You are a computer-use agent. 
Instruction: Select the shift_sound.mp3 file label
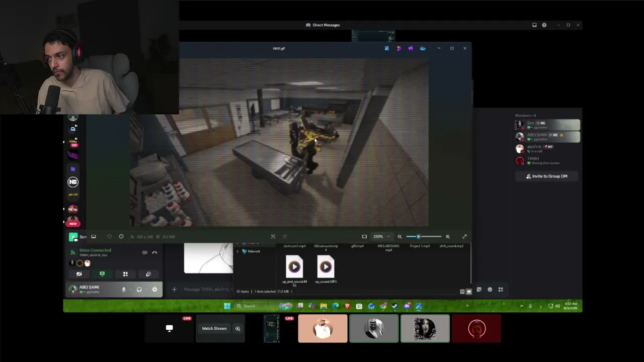(451, 246)
